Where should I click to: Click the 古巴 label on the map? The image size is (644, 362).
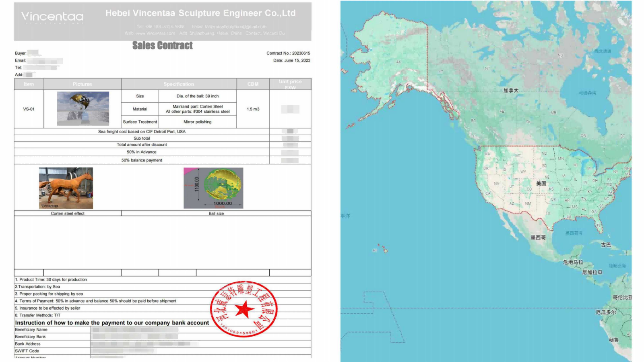[606, 245]
